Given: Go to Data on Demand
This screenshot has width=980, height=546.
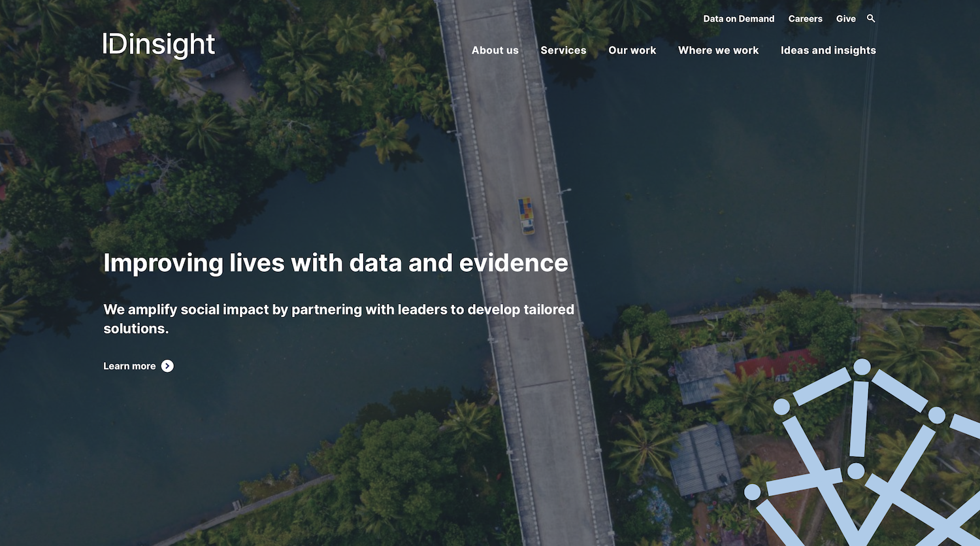Looking at the screenshot, I should click(738, 19).
